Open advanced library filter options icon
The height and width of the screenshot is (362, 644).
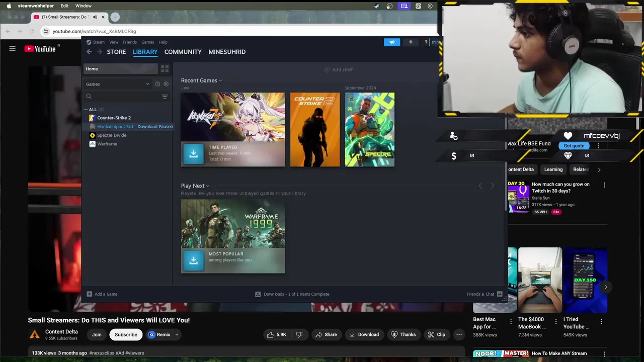165,97
